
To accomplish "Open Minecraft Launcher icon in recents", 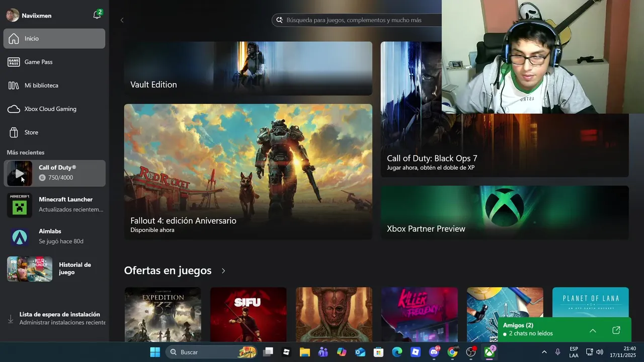I will (20, 205).
